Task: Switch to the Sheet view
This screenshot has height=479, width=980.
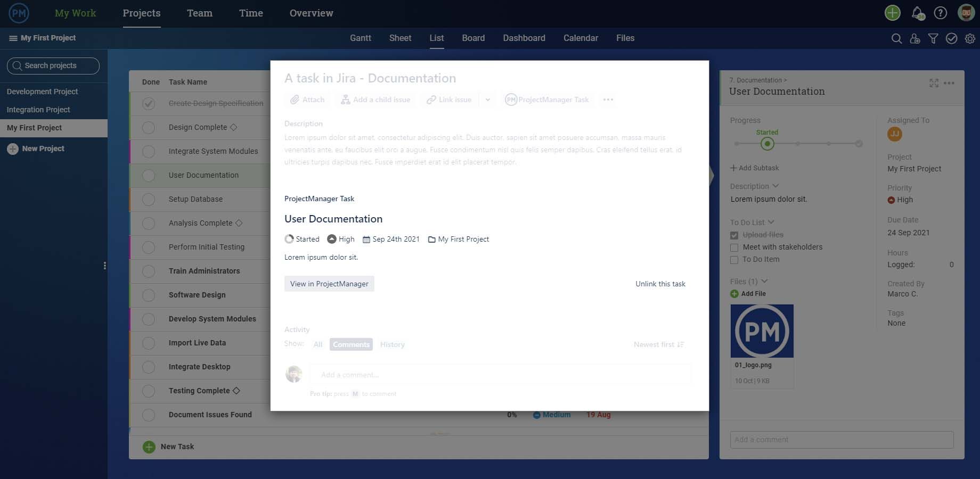Action: 400,38
